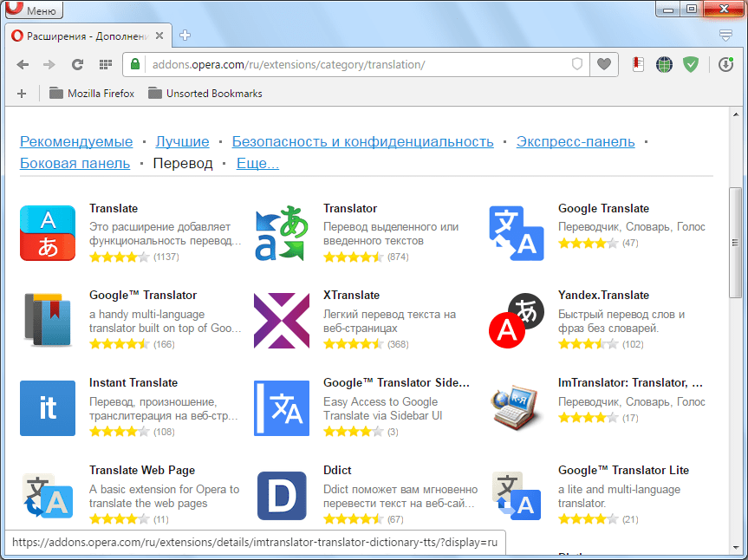Click the Ddict blue D icon
Viewport: 748px width, 560px height.
pyautogui.click(x=281, y=495)
